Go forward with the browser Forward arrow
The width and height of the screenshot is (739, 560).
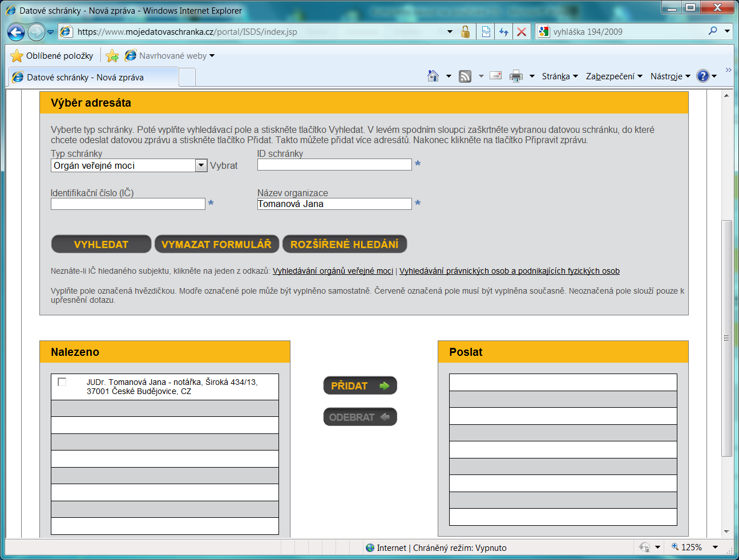36,32
